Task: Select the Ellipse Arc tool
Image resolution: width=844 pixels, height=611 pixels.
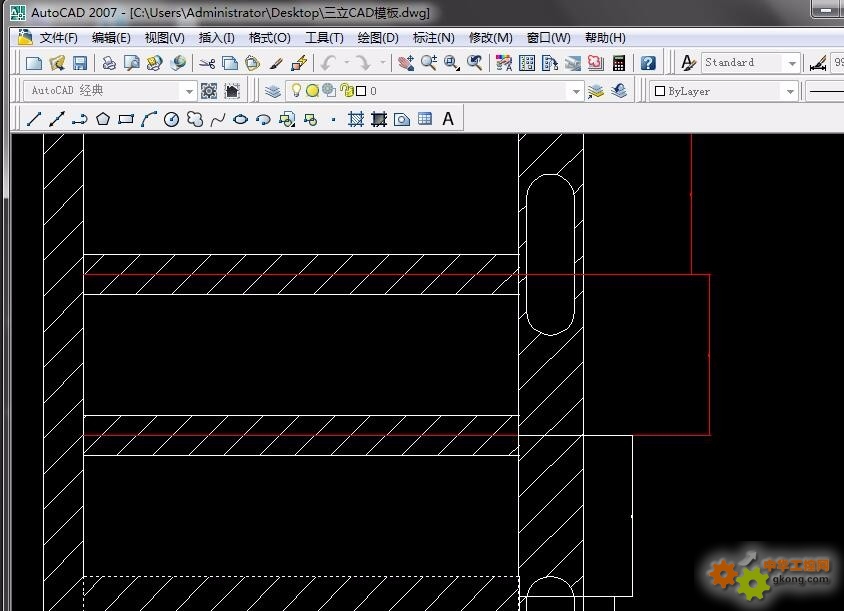Action: pos(263,119)
